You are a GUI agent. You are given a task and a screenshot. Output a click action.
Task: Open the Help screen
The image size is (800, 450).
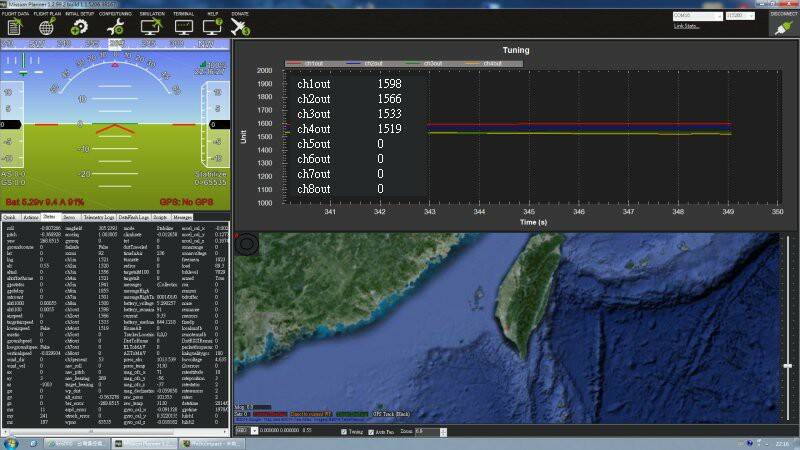213,25
